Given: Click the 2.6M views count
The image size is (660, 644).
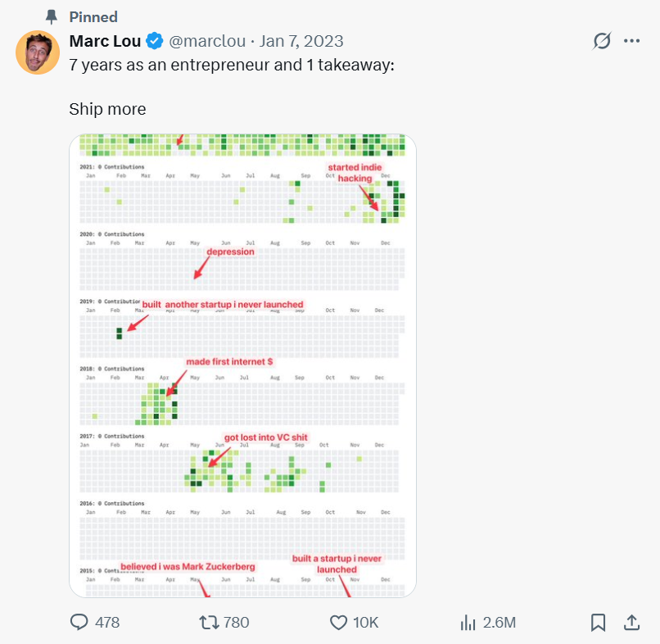Looking at the screenshot, I should pyautogui.click(x=500, y=623).
